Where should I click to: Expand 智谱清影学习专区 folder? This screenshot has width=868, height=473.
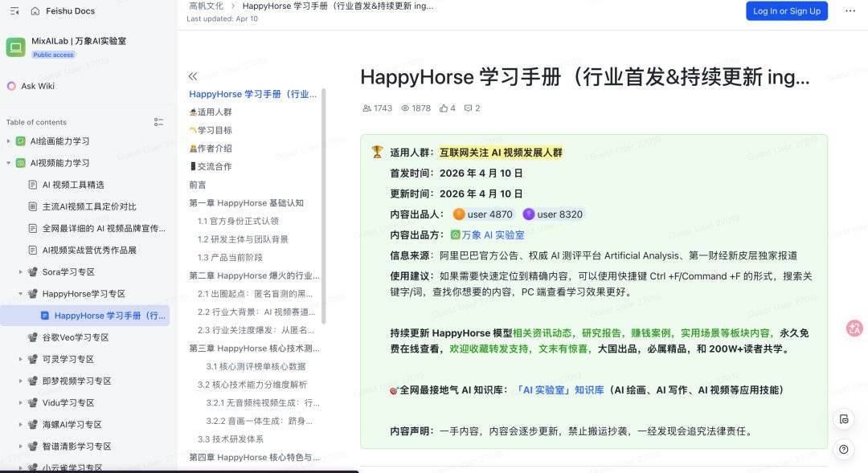coord(20,446)
